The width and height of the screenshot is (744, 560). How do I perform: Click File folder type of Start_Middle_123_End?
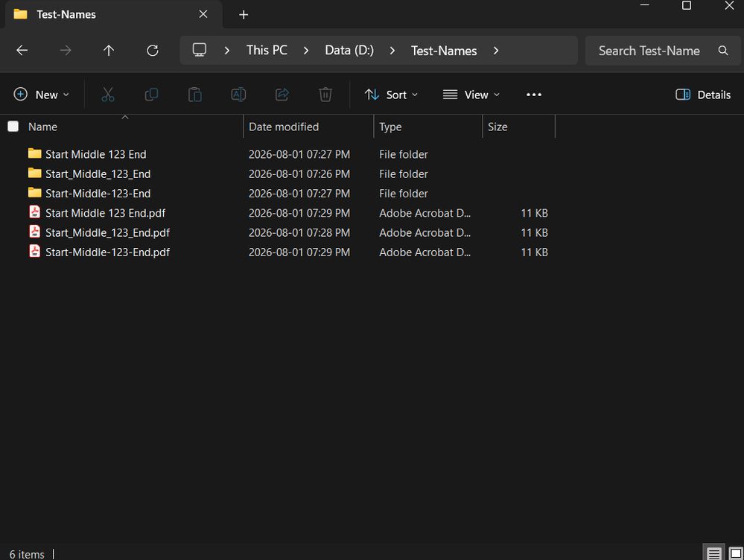404,174
